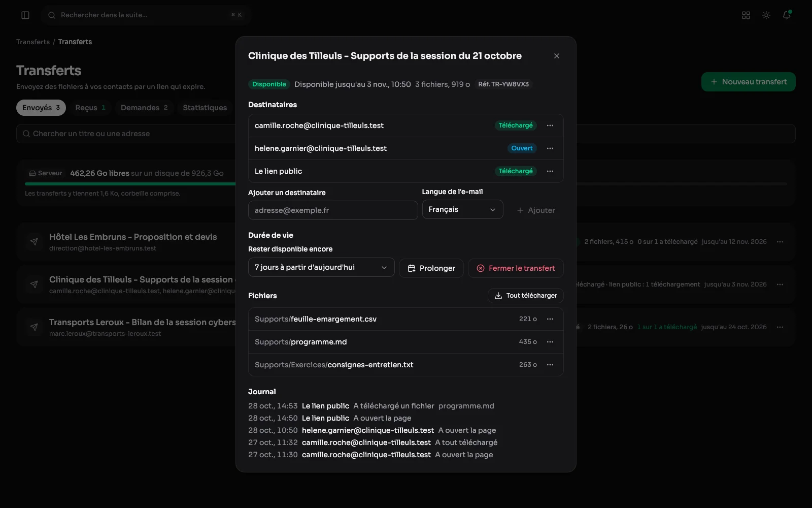Open options for camille.roche recipient
Viewport: 812px width, 508px height.
coord(550,125)
